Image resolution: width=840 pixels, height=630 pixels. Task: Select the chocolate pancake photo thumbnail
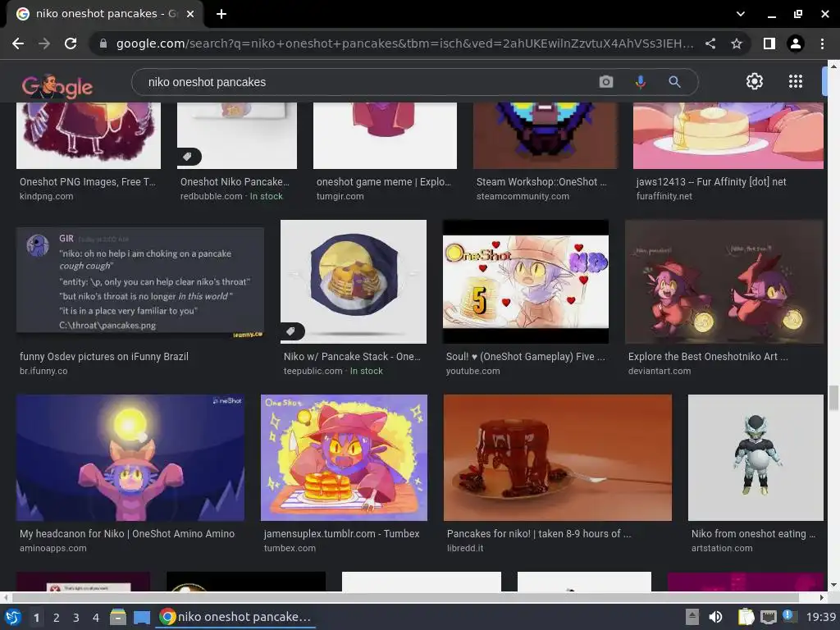click(558, 458)
